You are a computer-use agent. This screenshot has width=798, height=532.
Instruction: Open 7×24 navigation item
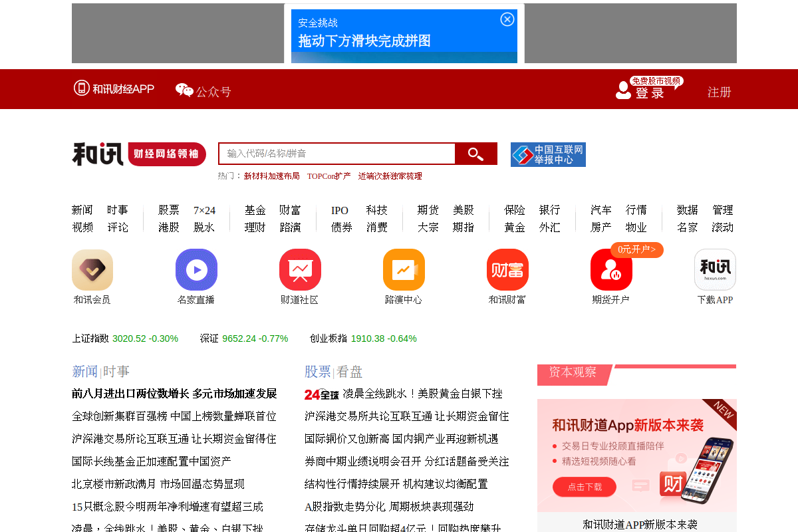[x=204, y=210]
